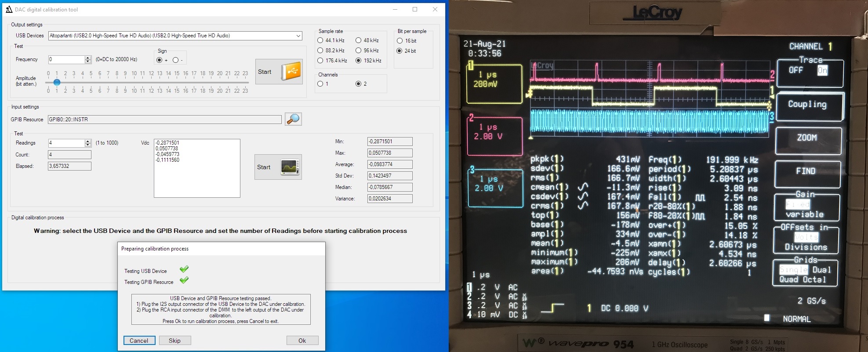Screen dimensions: 868x352
Task: Choose 16 bit per sample
Action: click(x=399, y=41)
